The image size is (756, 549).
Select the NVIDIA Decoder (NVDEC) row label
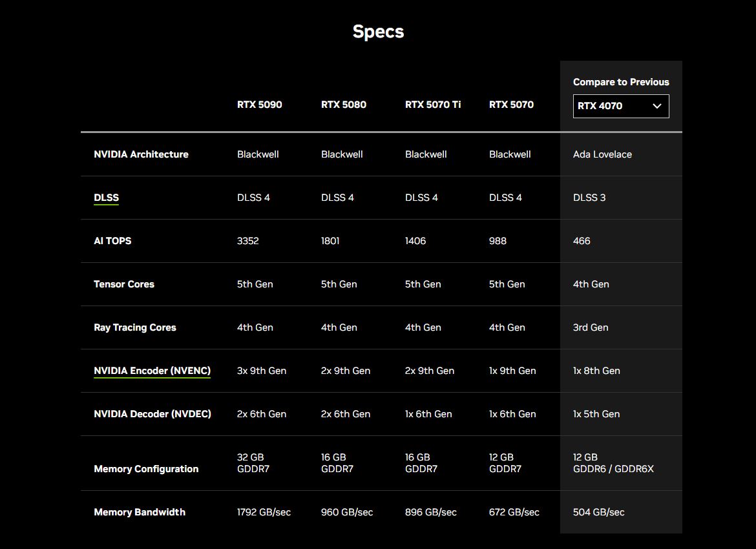(x=152, y=414)
